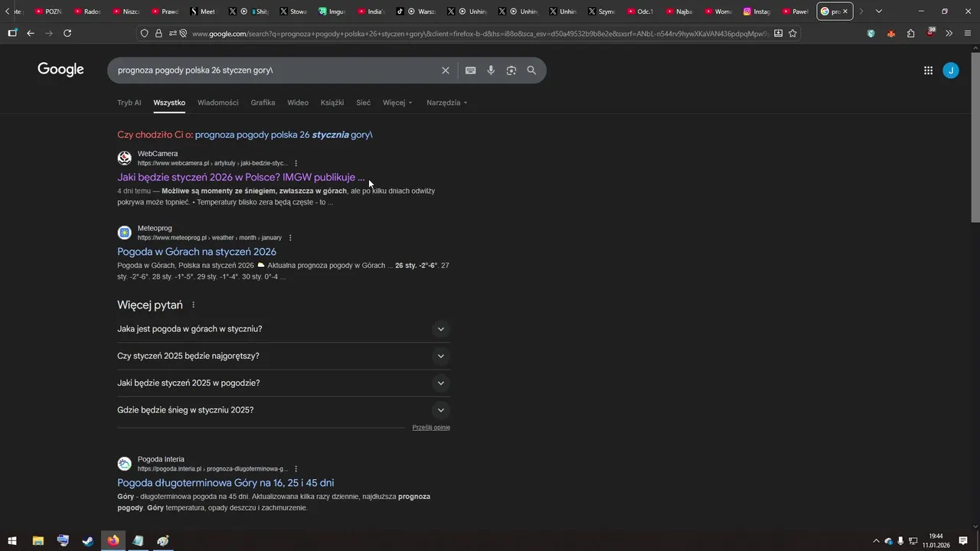Open the Extensions puzzle-piece menu
This screenshot has height=551, width=980.
tap(910, 33)
